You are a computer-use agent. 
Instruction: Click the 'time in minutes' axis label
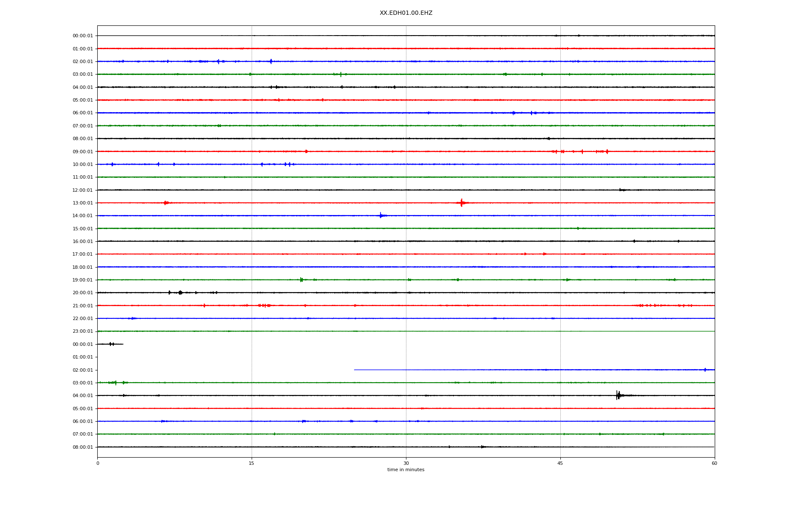[x=406, y=470]
